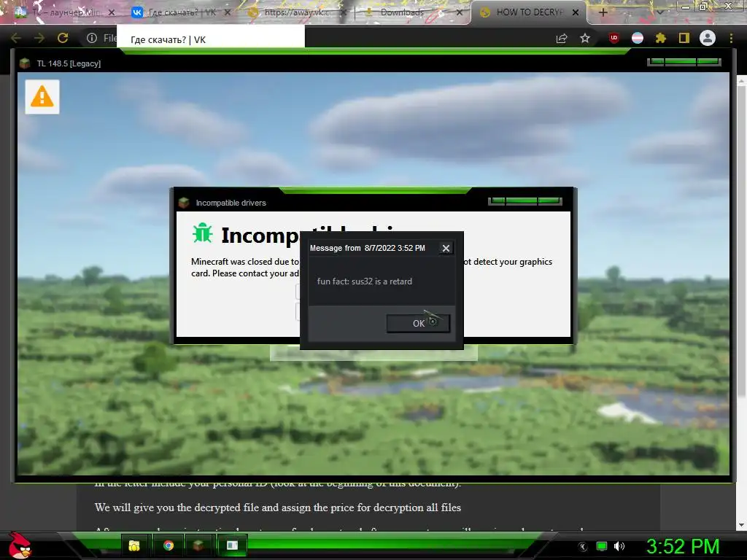Viewport: 747px width, 560px height.
Task: Click the striped flag extension icon
Action: 638,38
